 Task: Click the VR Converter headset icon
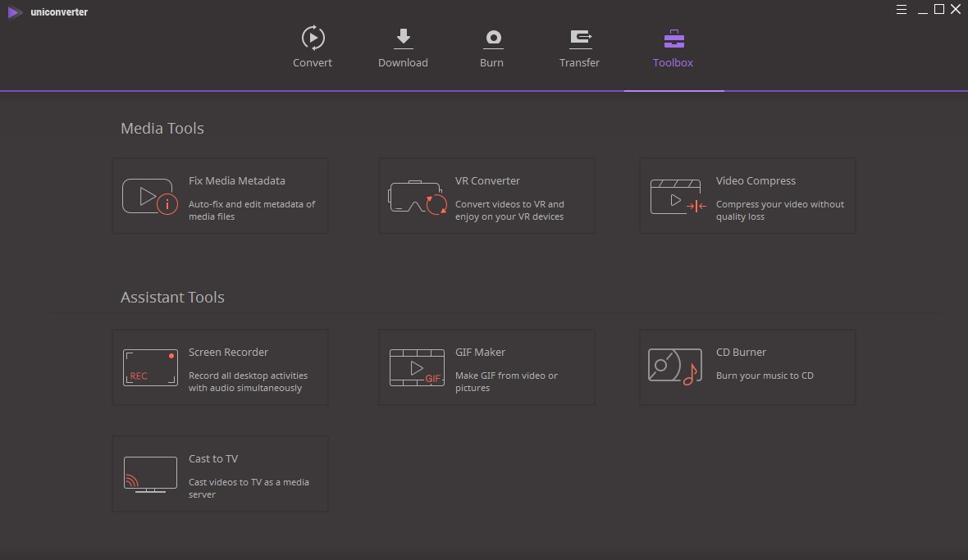tap(417, 197)
